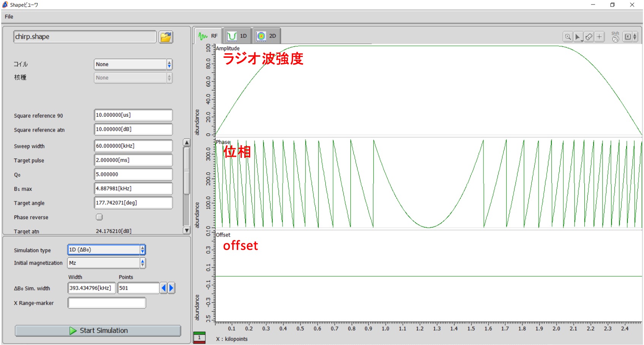
Task: Increase ΔB₀ Sim. width with right arrow
Action: click(171, 288)
